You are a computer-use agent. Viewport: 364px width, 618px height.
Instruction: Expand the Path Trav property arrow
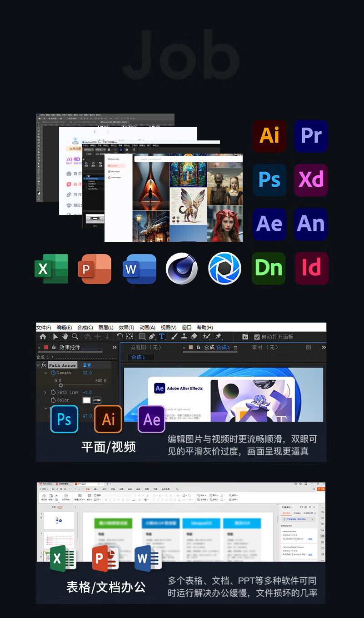[45, 392]
